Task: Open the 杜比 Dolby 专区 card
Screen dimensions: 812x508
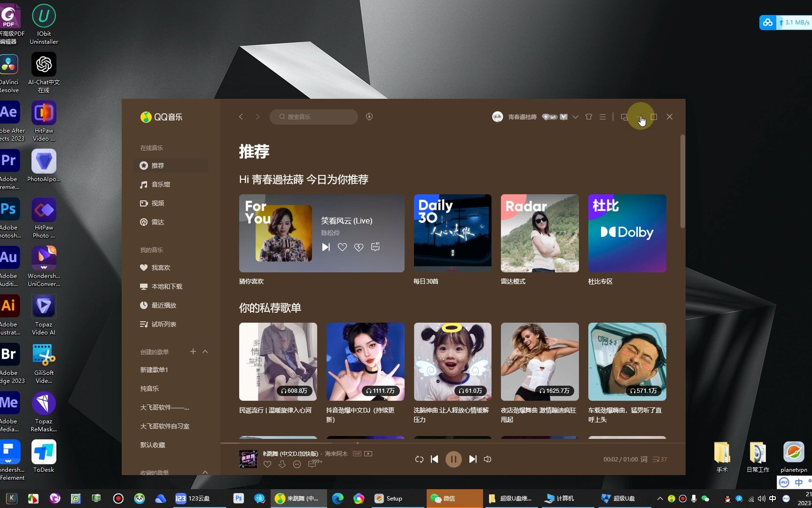Action: (x=627, y=233)
